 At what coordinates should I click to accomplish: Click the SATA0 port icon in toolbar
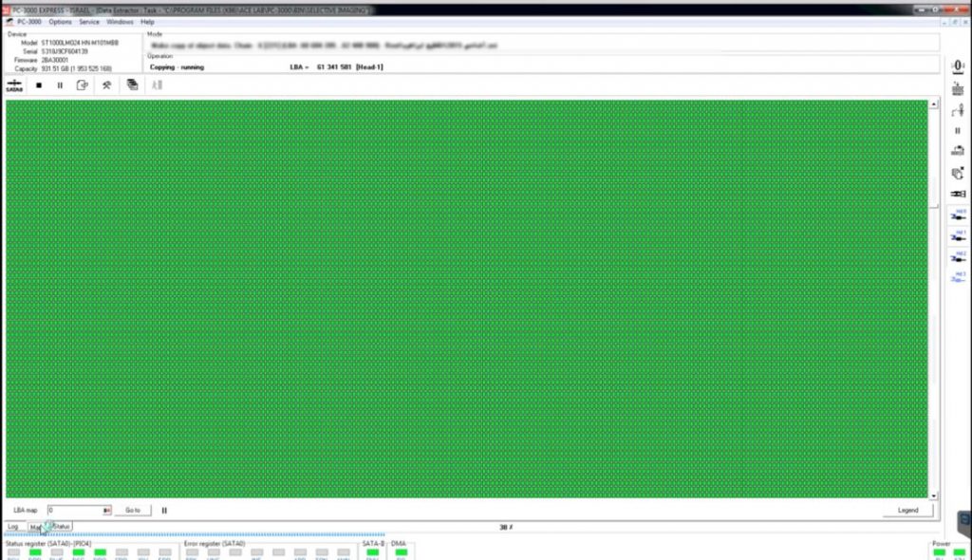[x=14, y=85]
